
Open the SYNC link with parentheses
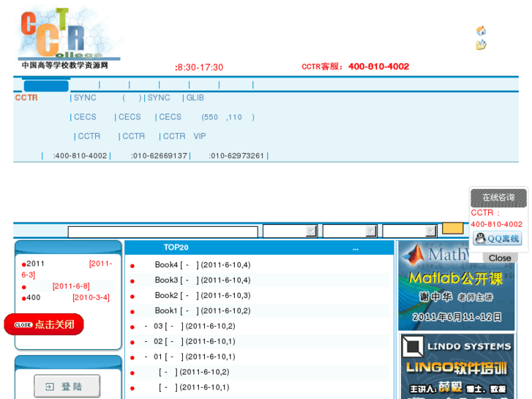(108, 98)
